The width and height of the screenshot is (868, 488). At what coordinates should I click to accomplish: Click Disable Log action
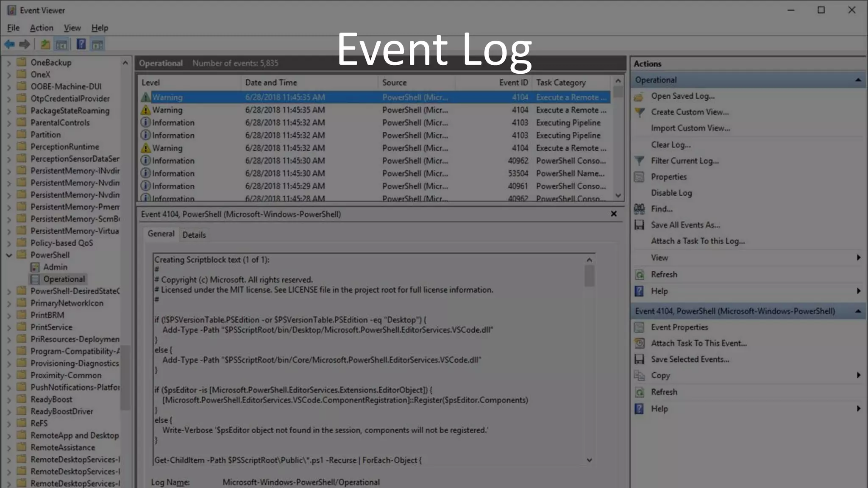click(x=671, y=193)
